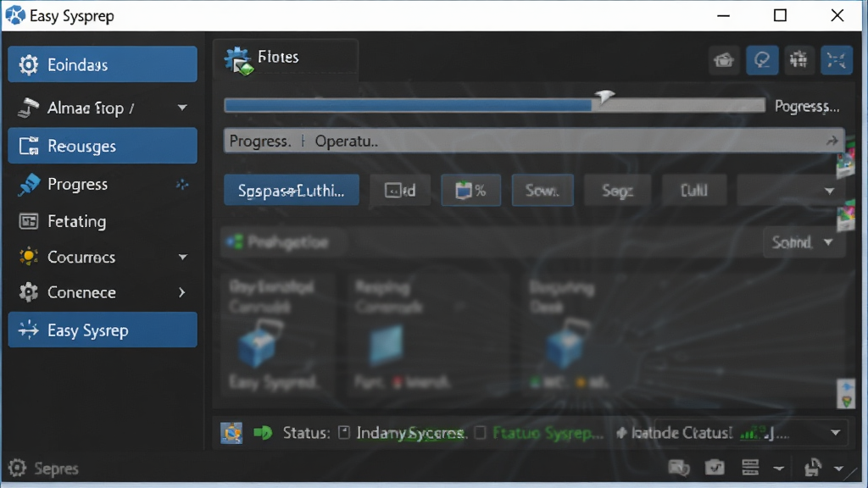Click the orange-blue icon left of Status
Image resolution: width=868 pixels, height=488 pixels.
(x=231, y=433)
